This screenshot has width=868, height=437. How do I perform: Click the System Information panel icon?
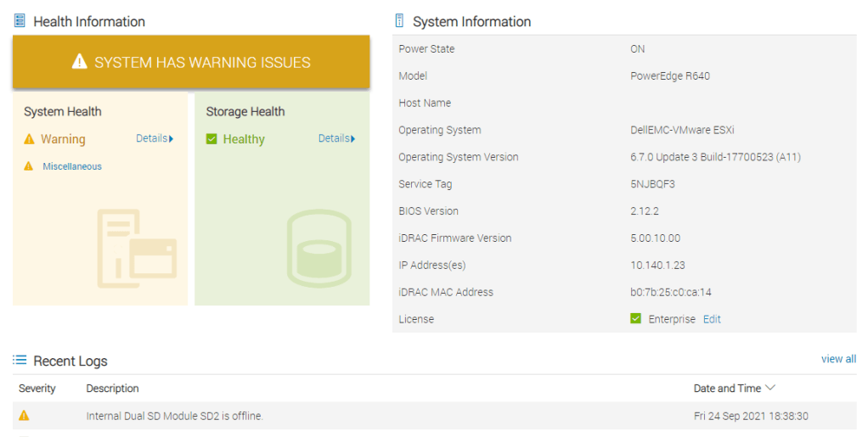(x=399, y=21)
